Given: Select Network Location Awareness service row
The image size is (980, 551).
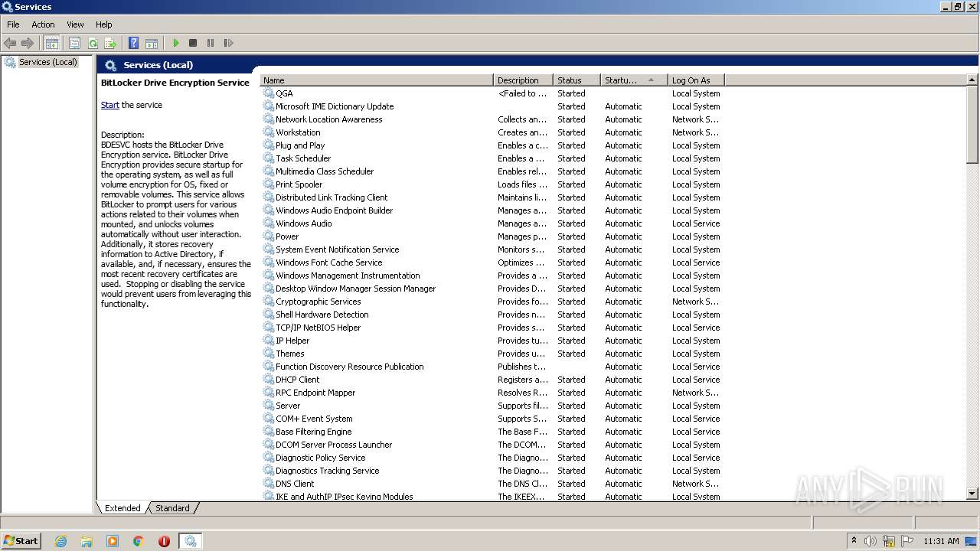Looking at the screenshot, I should pos(492,119).
